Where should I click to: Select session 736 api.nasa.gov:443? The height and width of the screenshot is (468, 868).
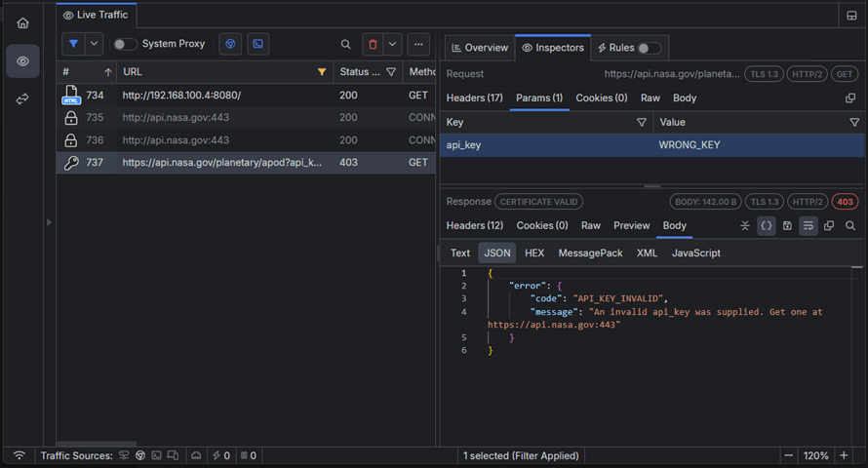[x=246, y=140]
